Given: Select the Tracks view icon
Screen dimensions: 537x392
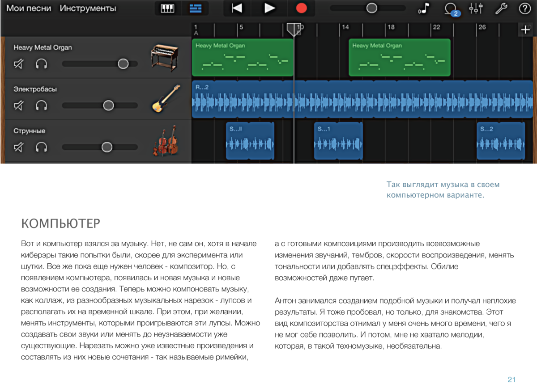Looking at the screenshot, I should 196,8.
